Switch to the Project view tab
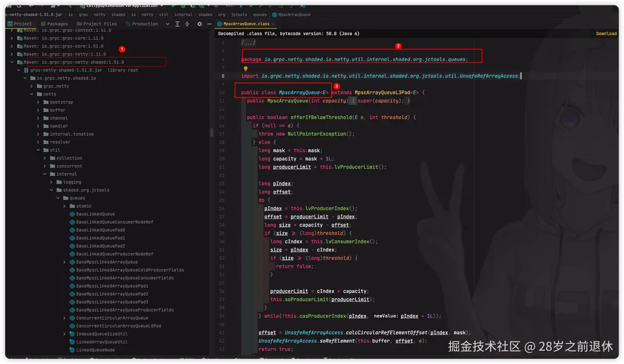 click(19, 24)
